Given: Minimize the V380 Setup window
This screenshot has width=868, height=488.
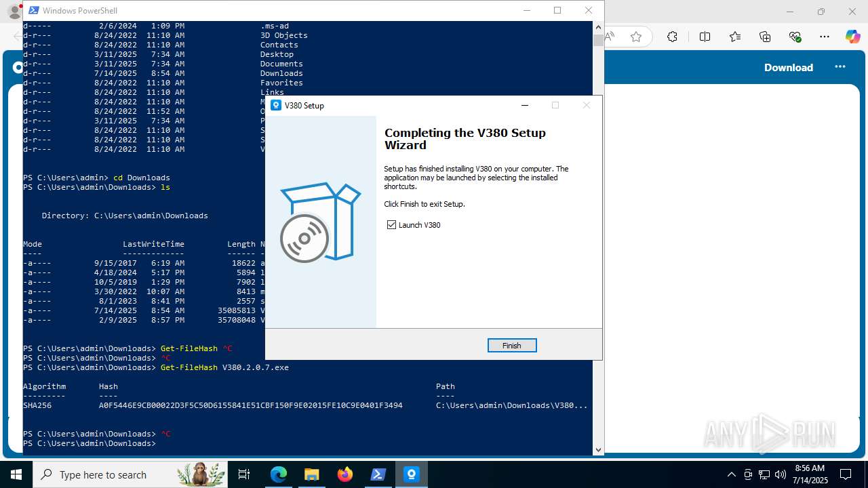Looking at the screenshot, I should (x=525, y=105).
